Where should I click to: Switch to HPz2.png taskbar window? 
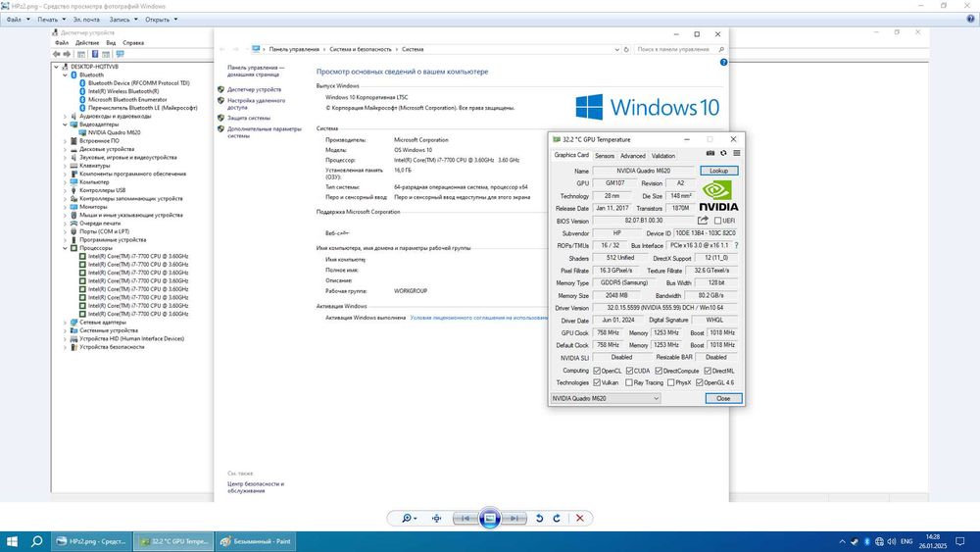pyautogui.click(x=91, y=541)
